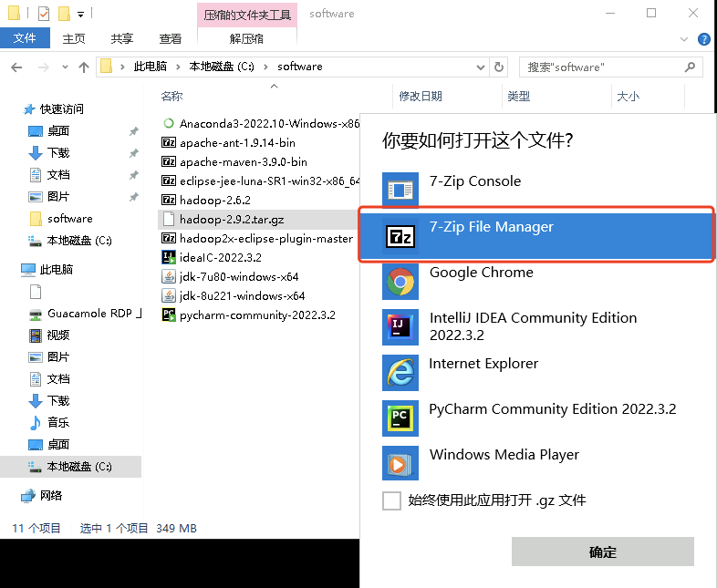The height and width of the screenshot is (588, 717).
Task: Open 视频 folder in navigation pane
Action: click(58, 335)
